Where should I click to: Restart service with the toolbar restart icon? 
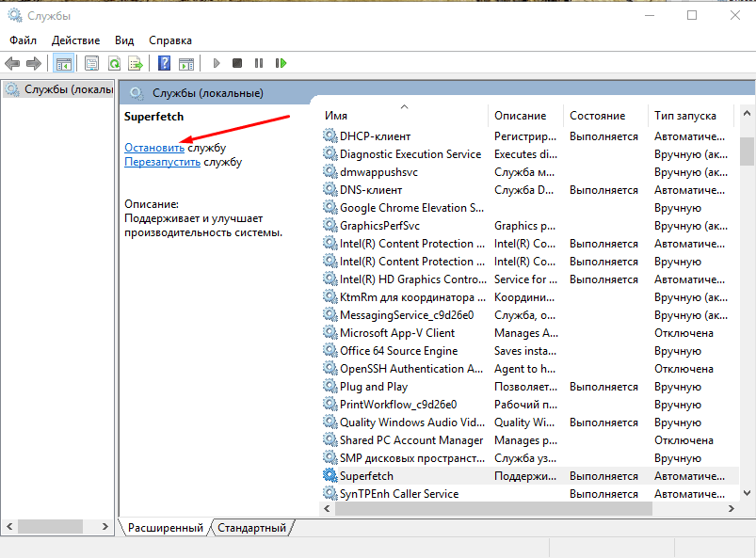tap(281, 63)
